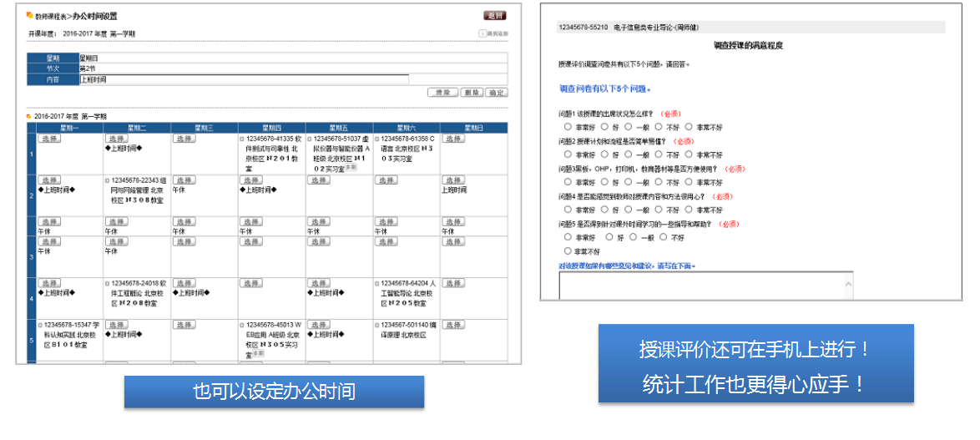980x440 pixels.
Task: Select 非常好 for question 1
Action: pyautogui.click(x=568, y=127)
